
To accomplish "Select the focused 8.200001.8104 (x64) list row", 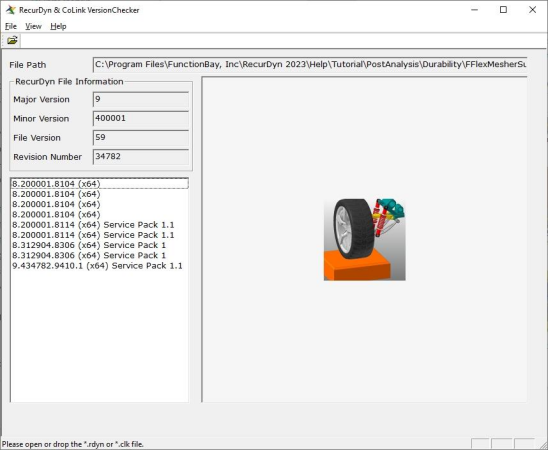I will [100, 183].
